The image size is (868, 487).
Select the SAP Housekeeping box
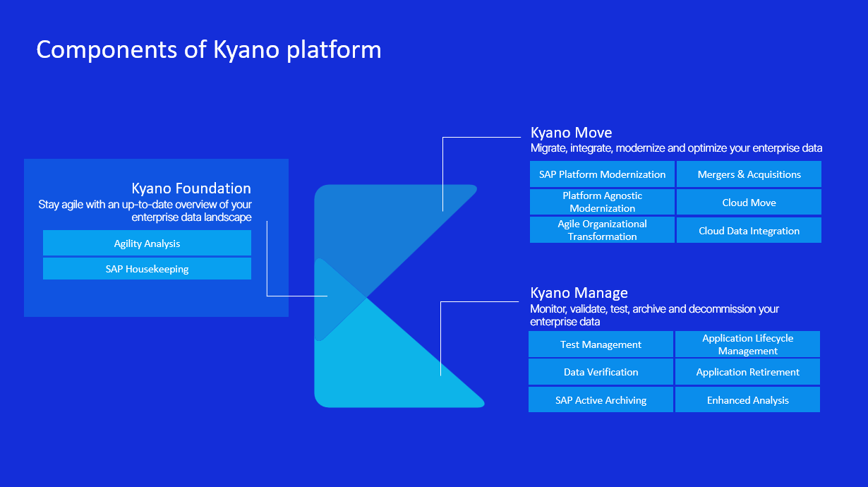[x=147, y=269]
